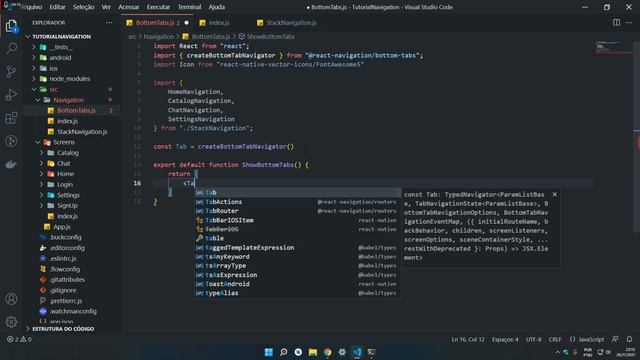The width and height of the screenshot is (640, 360).
Task: Close the suggestion details popup
Action: pos(554,194)
